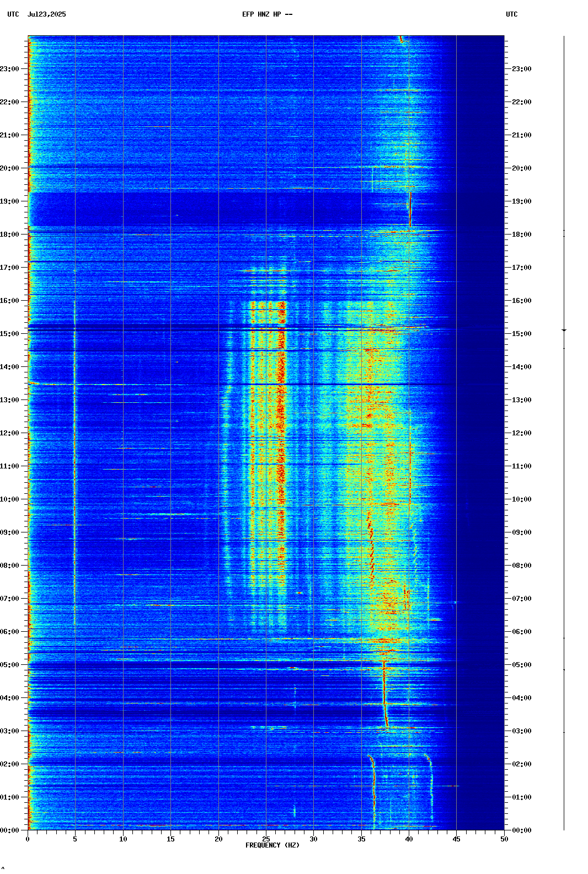This screenshot has width=588, height=874.
Task: Select 00:00 on the right time axis
Action: 522,830
